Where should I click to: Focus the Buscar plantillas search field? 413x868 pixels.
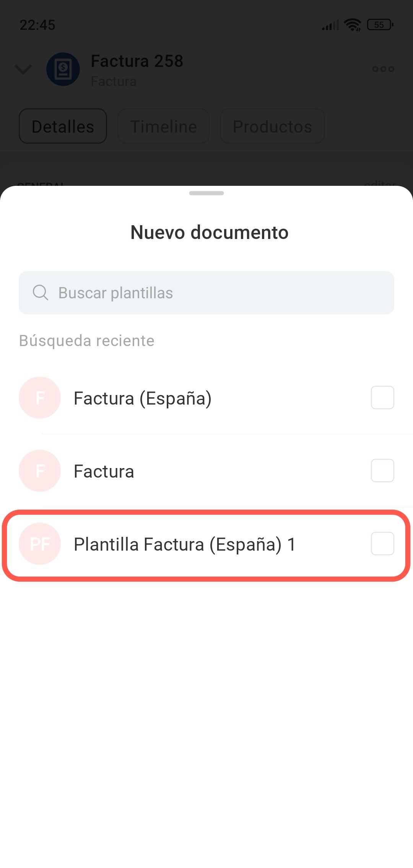click(x=222, y=293)
